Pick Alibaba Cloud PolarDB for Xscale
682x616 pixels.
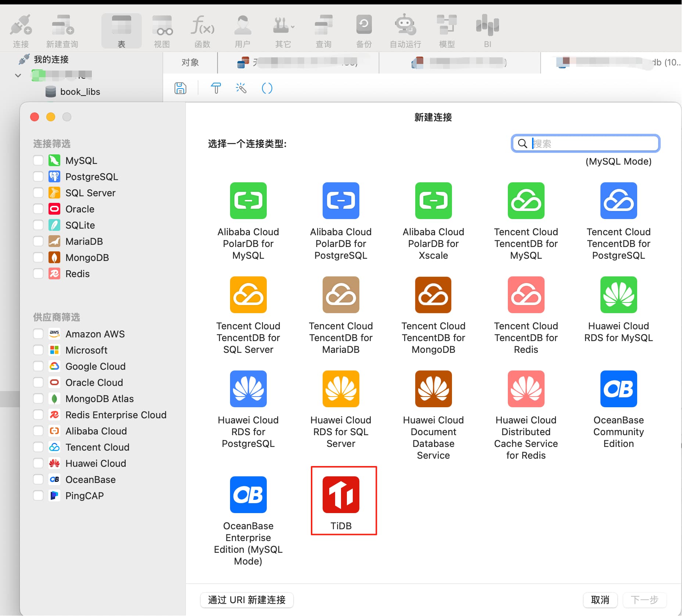click(434, 201)
